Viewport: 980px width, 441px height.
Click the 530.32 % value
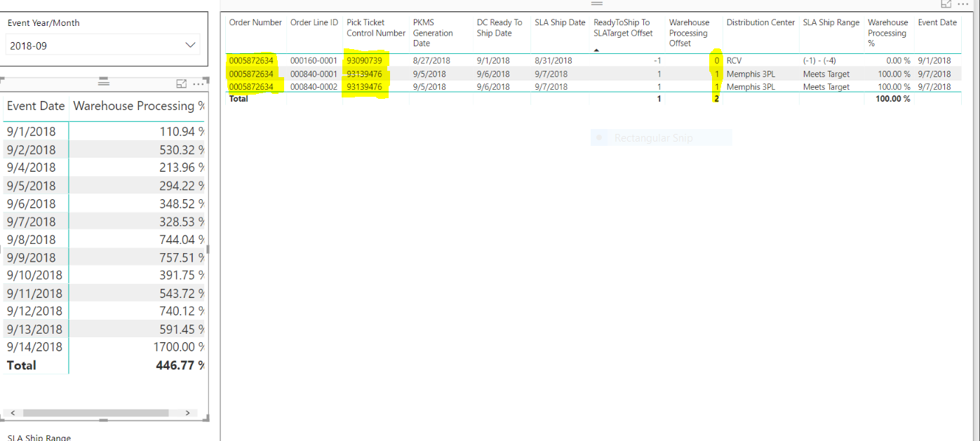[x=180, y=149]
